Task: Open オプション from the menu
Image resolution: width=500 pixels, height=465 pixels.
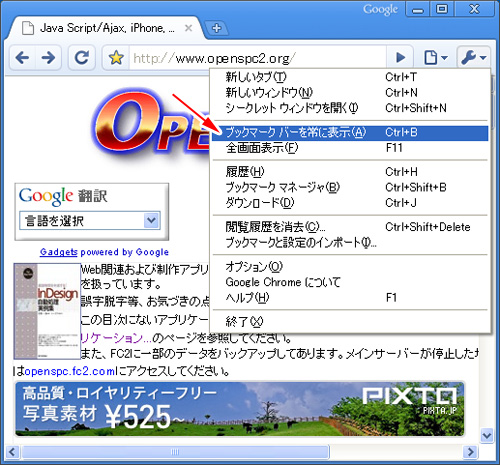Action: click(x=350, y=267)
